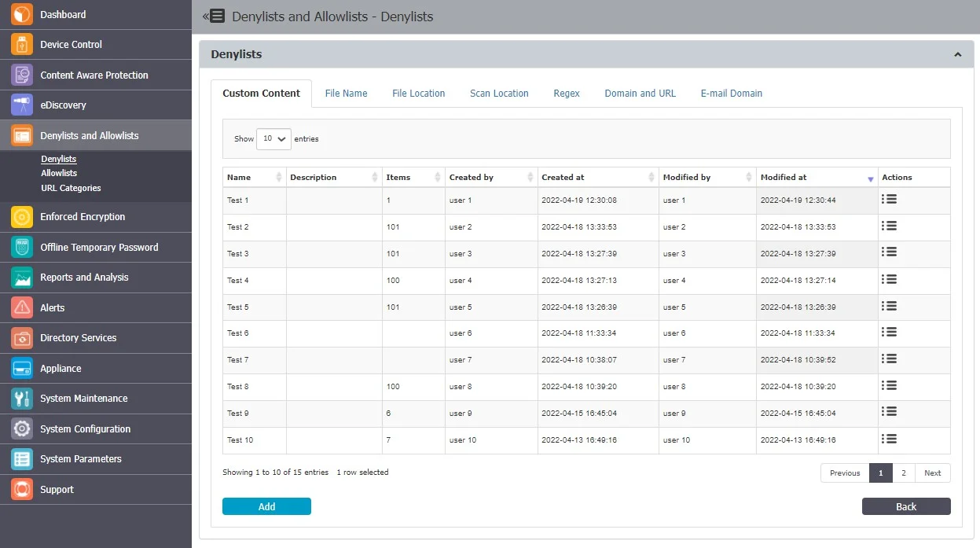Screen dimensions: 980x548
Task: Click the Device Control menu label
Action: tap(71, 45)
